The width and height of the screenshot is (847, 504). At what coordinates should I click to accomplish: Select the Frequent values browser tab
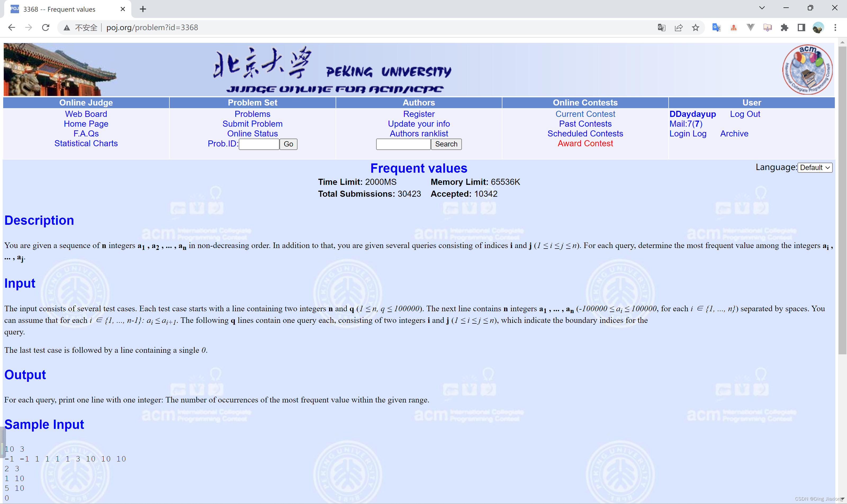(x=61, y=9)
